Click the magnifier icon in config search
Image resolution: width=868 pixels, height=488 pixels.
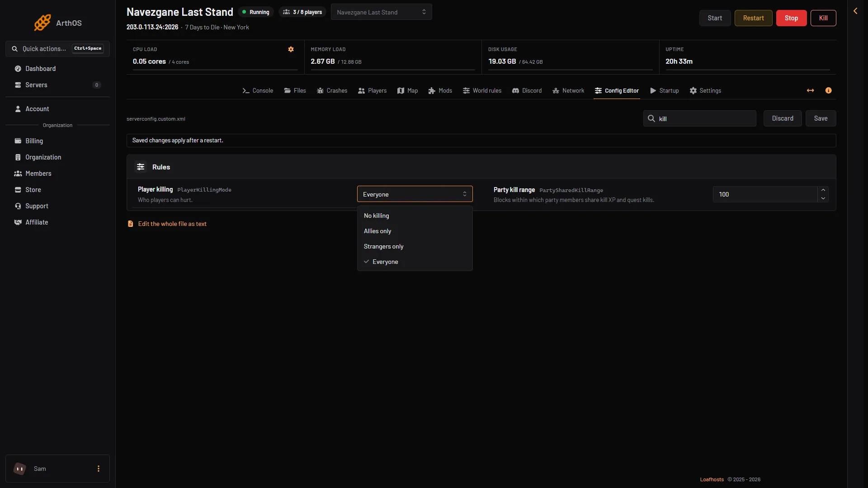point(651,118)
